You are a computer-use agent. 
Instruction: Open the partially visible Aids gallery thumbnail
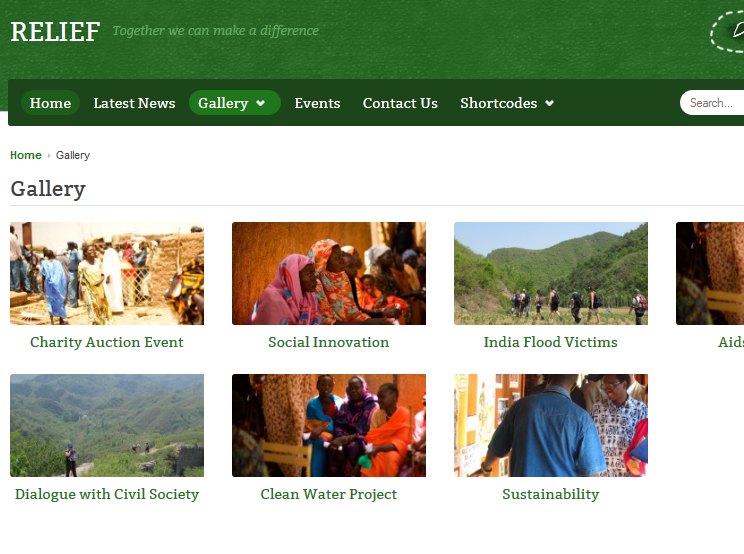coord(710,273)
